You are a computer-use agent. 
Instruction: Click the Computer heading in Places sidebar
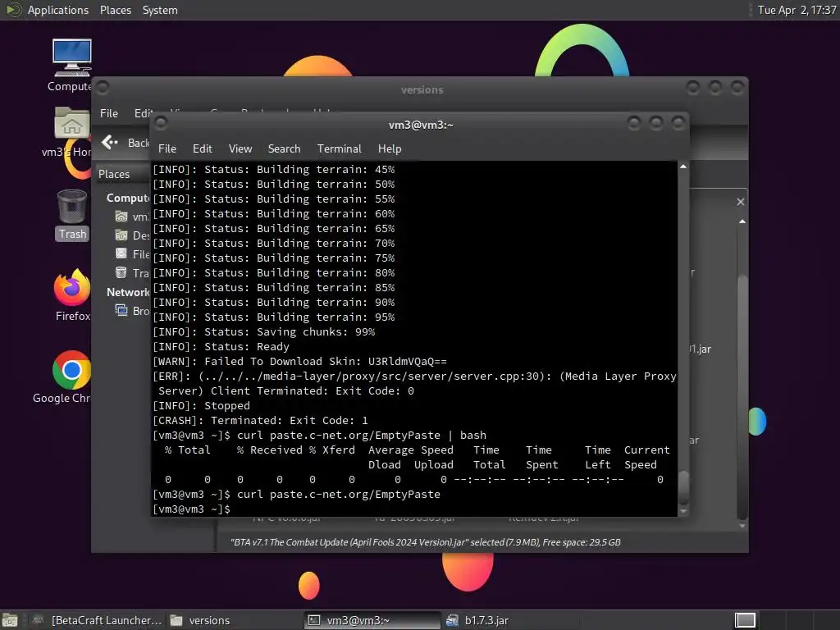point(128,198)
